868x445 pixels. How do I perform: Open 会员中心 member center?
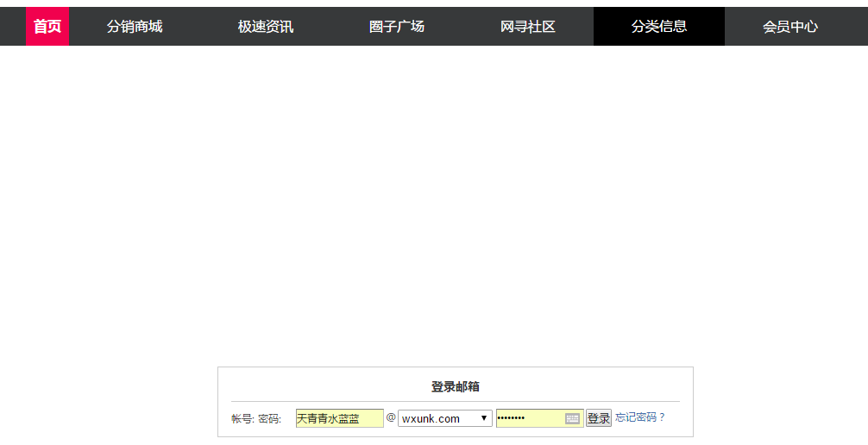coord(790,27)
